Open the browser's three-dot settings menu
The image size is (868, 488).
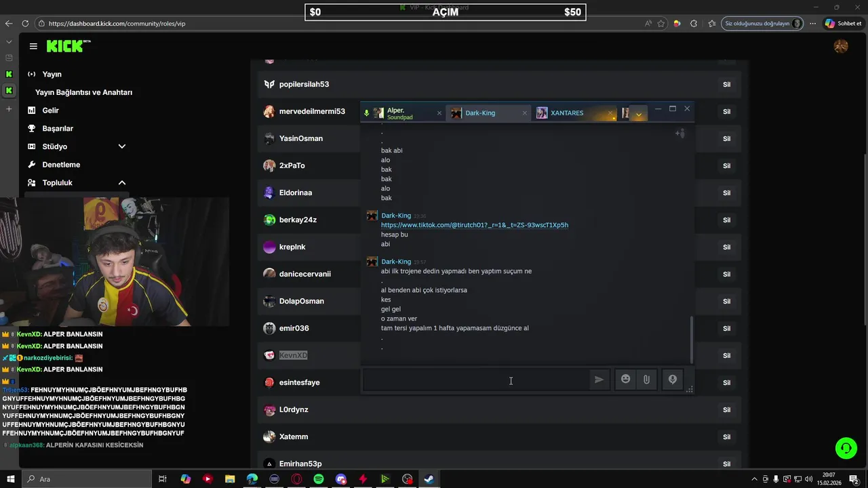pos(812,23)
